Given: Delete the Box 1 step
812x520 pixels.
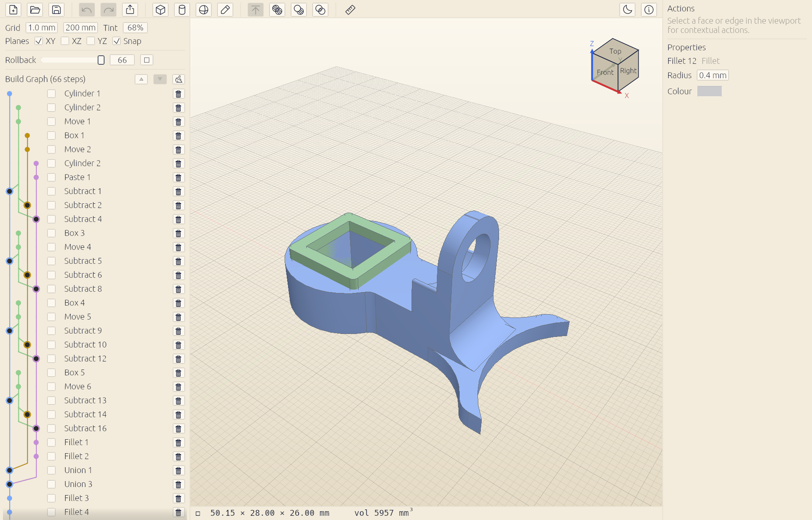Looking at the screenshot, I should (x=178, y=136).
